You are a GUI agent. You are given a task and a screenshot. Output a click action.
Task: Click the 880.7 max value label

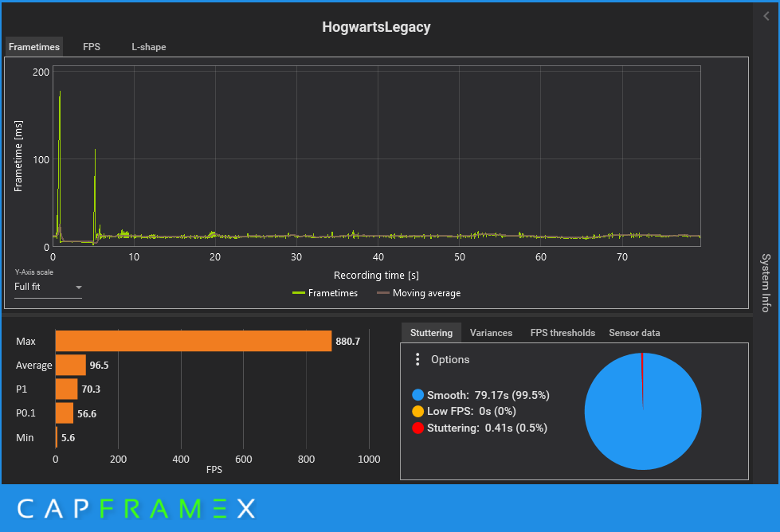point(347,342)
